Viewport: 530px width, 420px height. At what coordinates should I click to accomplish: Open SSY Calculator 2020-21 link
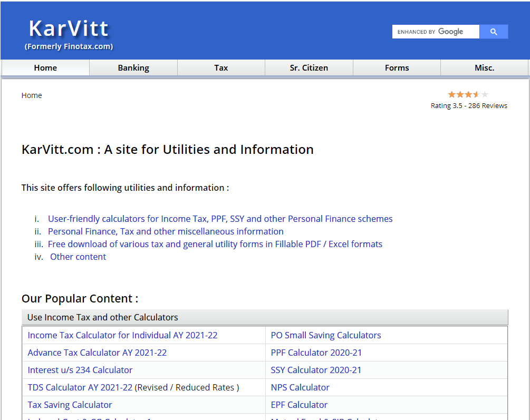click(316, 370)
